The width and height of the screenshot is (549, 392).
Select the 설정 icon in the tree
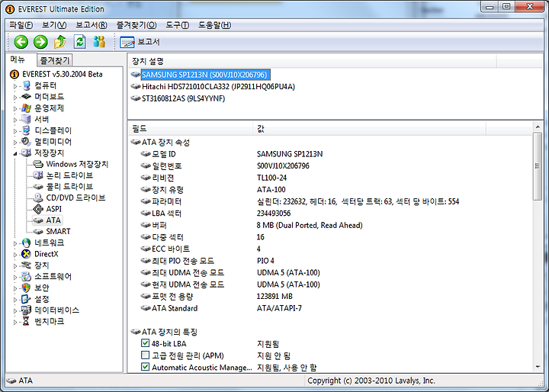click(x=26, y=299)
